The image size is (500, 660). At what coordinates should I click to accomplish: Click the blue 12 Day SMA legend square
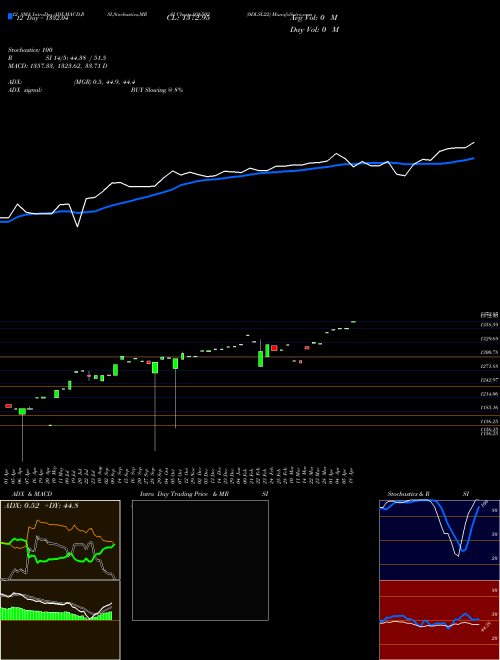click(10, 16)
